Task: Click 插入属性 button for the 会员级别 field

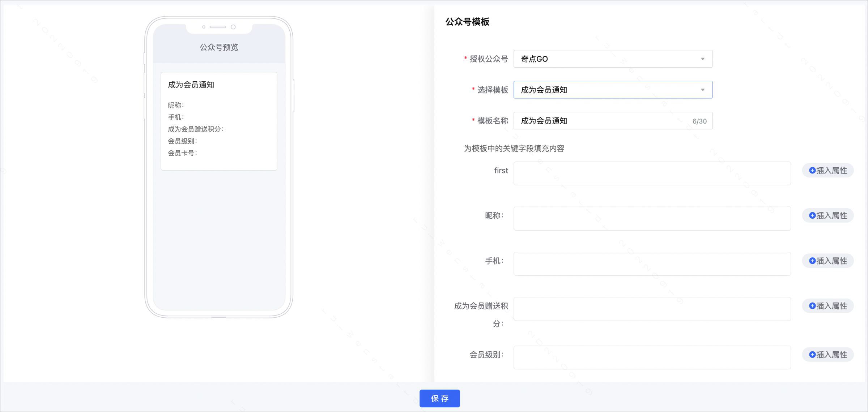Action: (828, 355)
